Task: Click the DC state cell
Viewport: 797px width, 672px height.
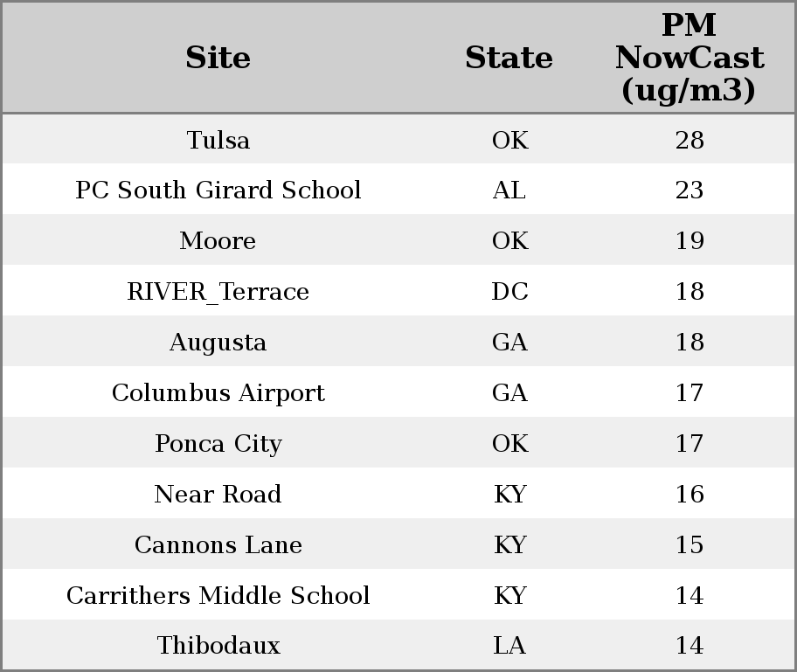Action: pos(509,291)
